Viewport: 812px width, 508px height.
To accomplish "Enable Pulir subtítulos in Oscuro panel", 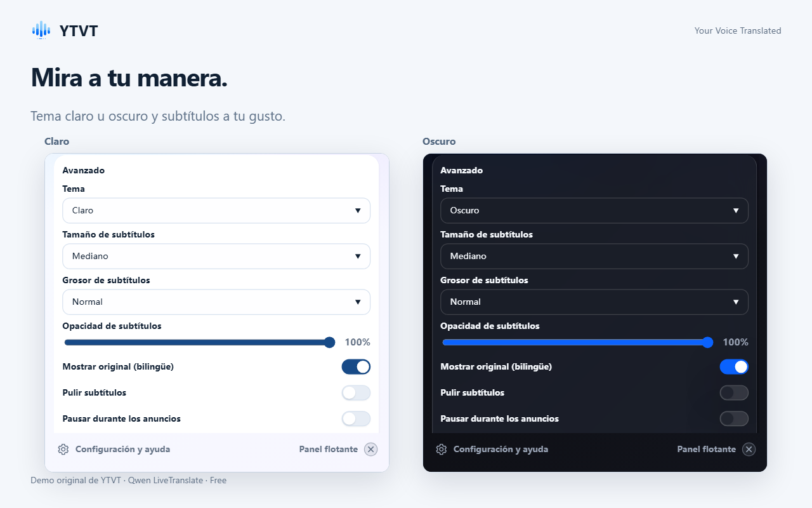I will (x=734, y=392).
